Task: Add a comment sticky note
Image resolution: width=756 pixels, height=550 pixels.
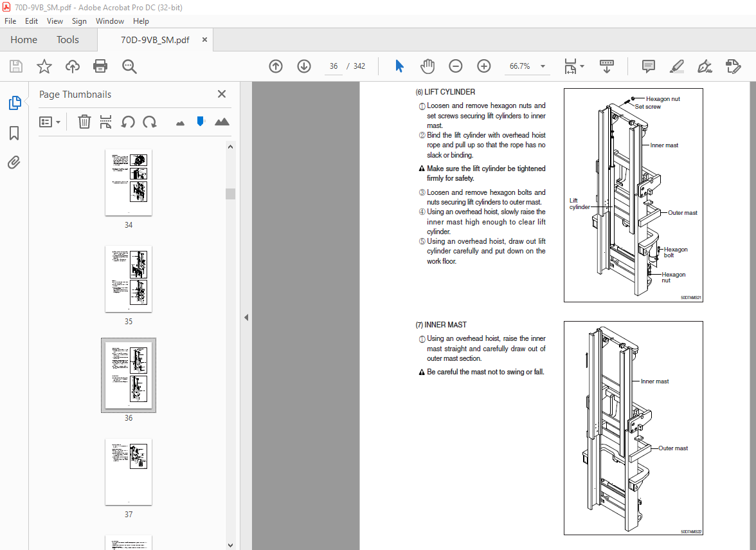Action: (649, 66)
